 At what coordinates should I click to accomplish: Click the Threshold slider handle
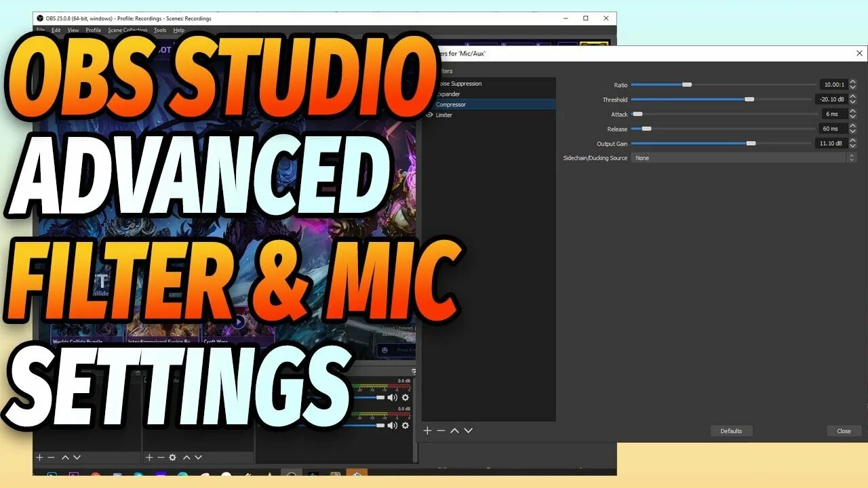(x=749, y=100)
